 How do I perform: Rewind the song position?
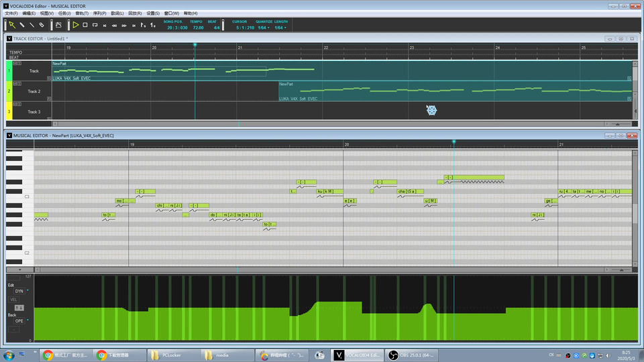[115, 25]
